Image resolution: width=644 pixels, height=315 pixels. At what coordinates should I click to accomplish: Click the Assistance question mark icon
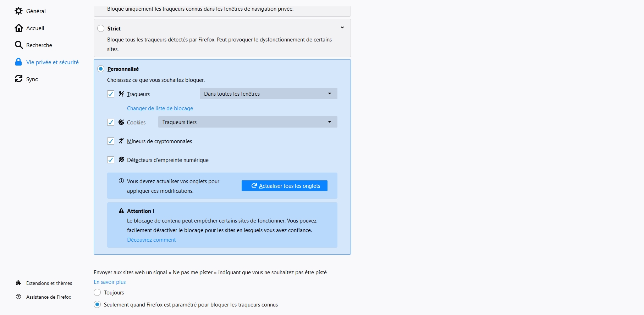[x=18, y=297]
